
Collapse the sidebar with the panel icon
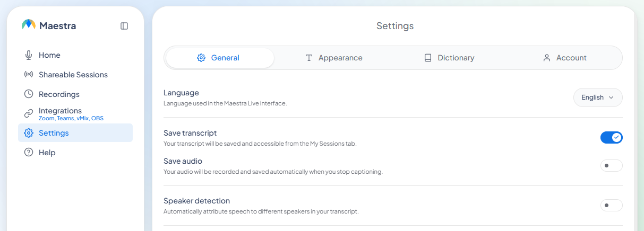(124, 25)
